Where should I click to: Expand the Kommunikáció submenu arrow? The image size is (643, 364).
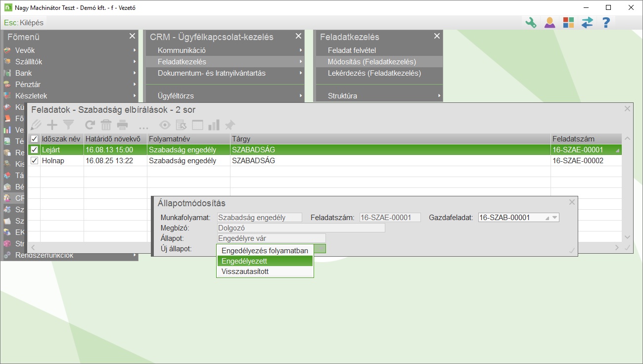pos(301,50)
